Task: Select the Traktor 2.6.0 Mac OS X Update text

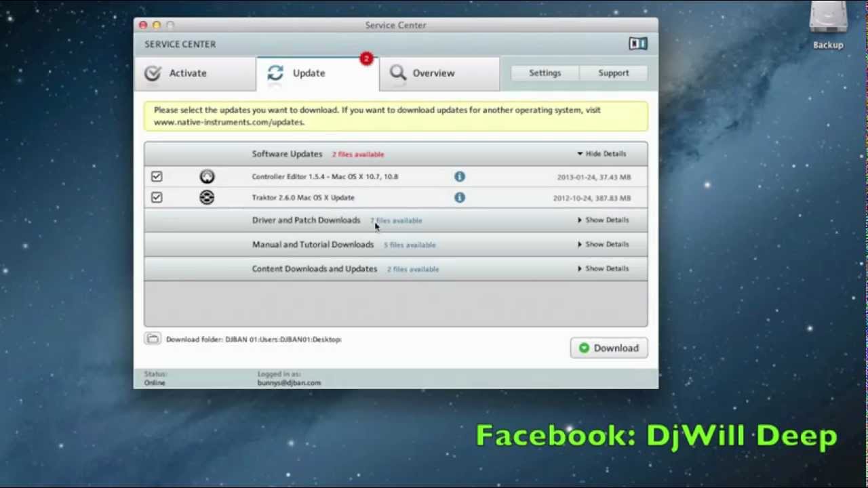Action: [303, 198]
